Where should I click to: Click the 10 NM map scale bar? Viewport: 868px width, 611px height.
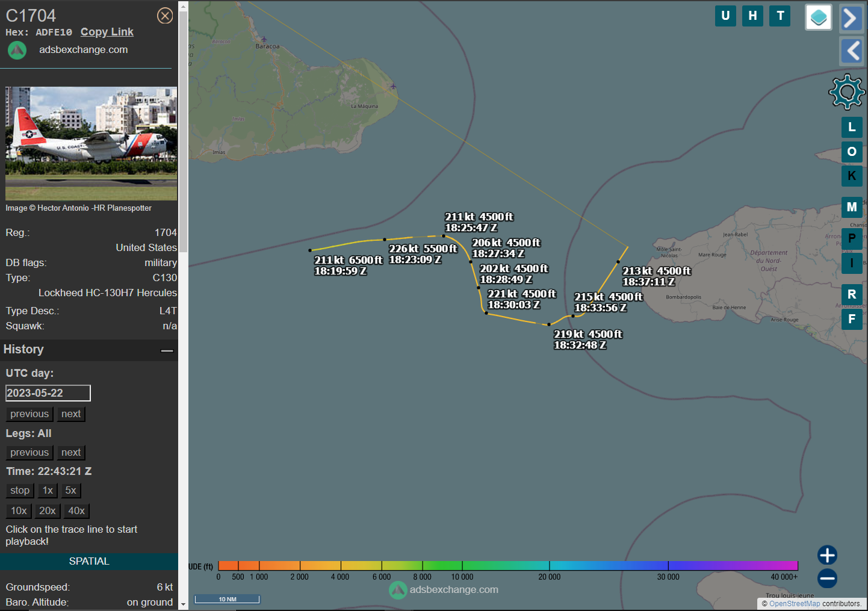pyautogui.click(x=227, y=599)
